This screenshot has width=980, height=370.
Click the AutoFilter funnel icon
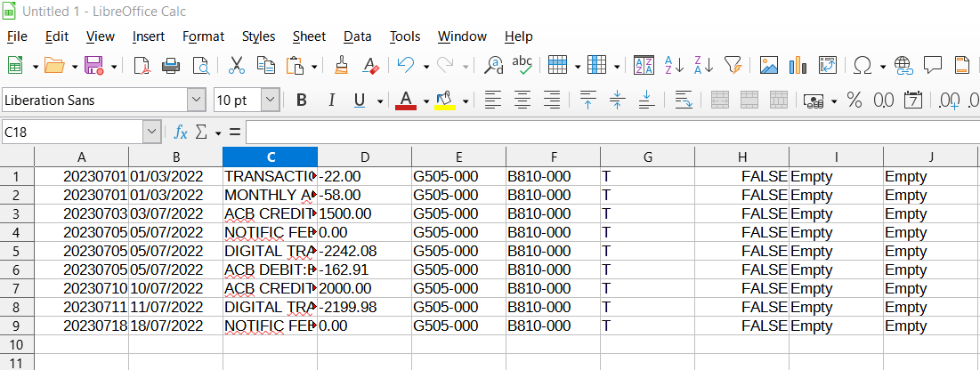[733, 65]
